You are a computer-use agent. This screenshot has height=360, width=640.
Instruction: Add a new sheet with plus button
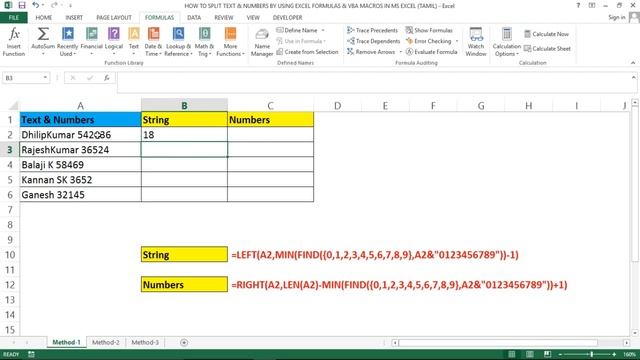click(x=184, y=342)
